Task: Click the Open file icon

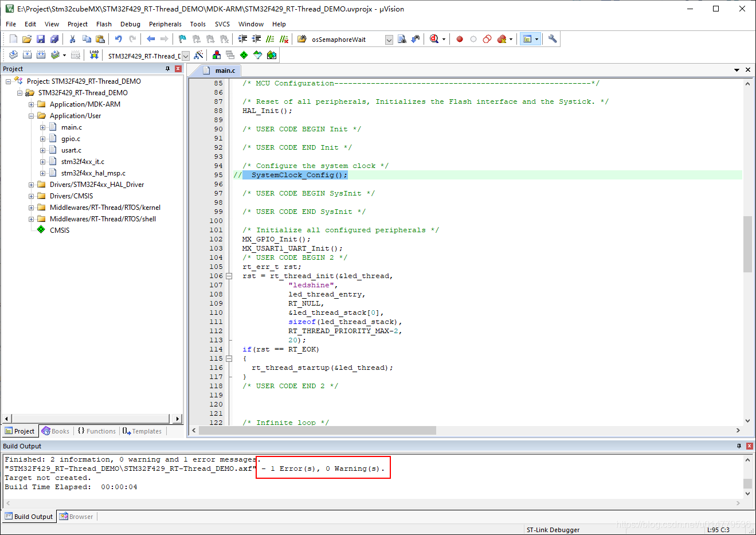Action: tap(27, 39)
